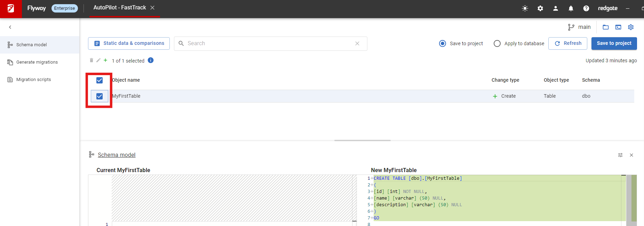
Task: Open the user account icon
Action: [556, 8]
